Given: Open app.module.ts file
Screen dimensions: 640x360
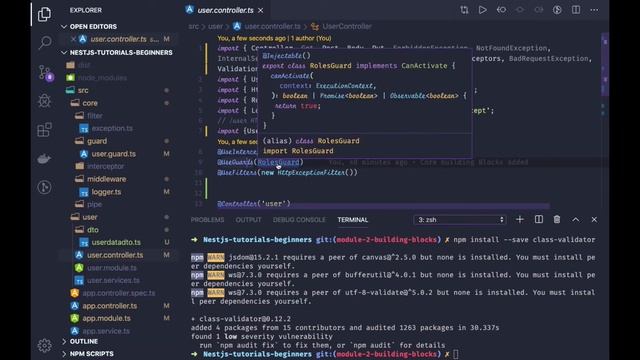Looking at the screenshot, I should (x=106, y=318).
